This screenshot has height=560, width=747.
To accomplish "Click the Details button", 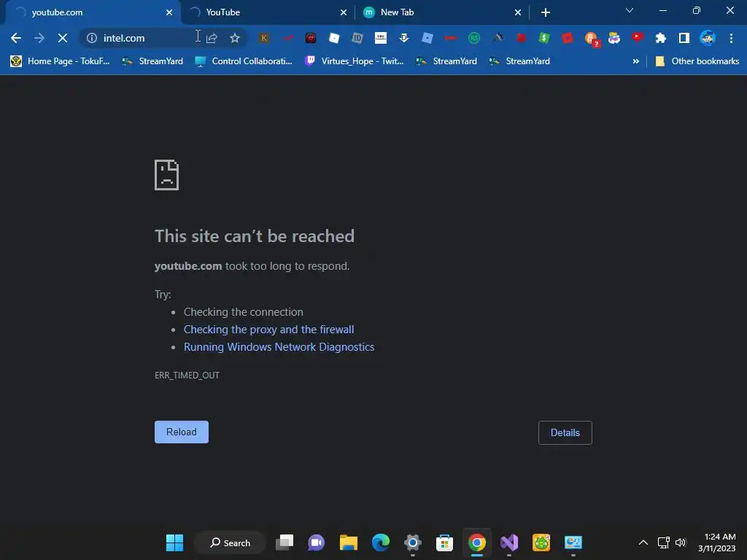I will tap(565, 432).
